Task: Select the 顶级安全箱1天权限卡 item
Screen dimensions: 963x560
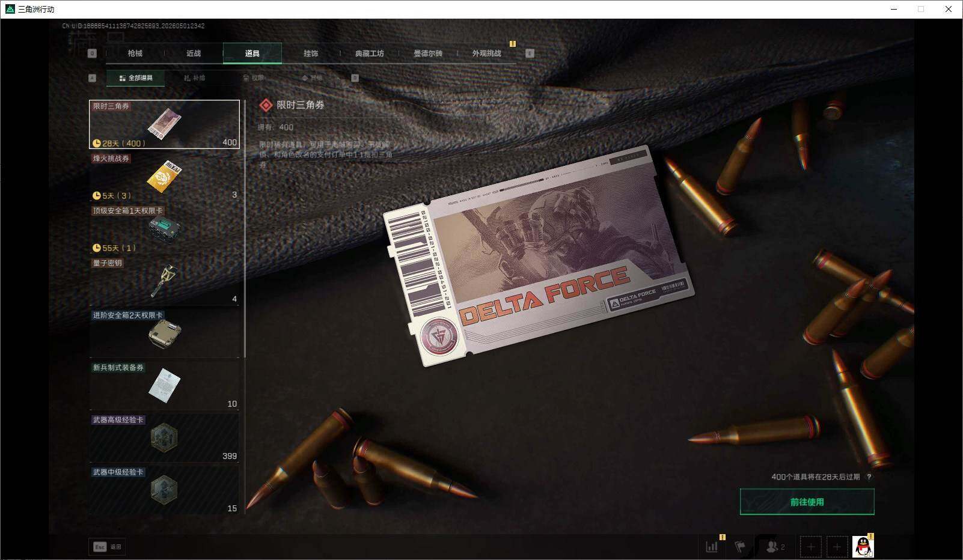Action: 164,229
